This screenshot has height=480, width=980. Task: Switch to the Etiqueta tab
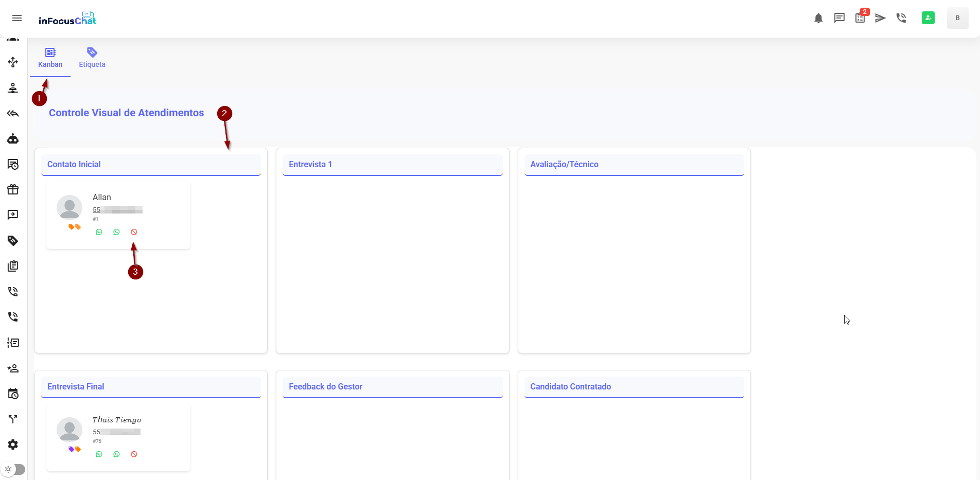[92, 58]
